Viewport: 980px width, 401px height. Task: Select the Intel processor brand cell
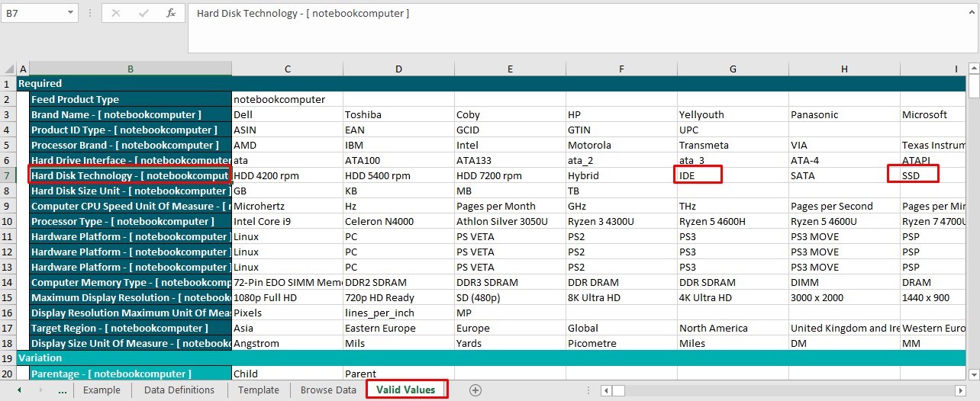[510, 145]
